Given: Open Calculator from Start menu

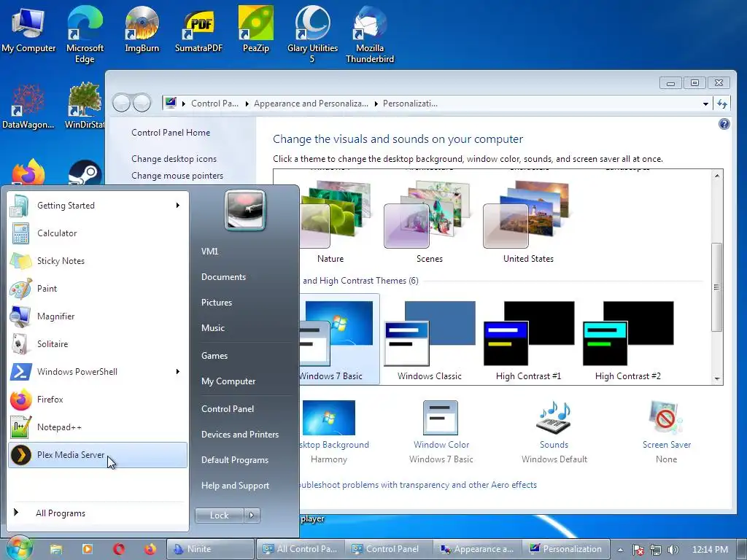Looking at the screenshot, I should click(x=97, y=233).
